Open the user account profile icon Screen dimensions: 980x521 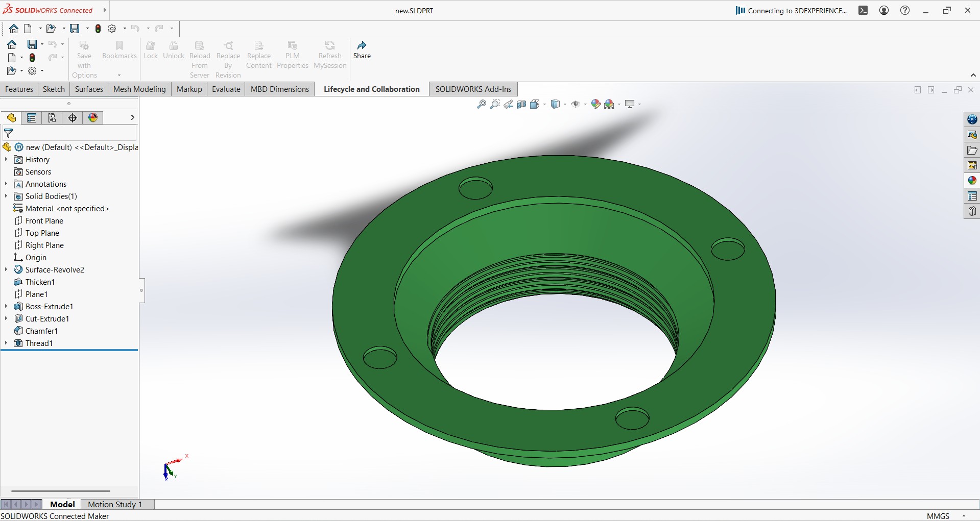(x=884, y=10)
